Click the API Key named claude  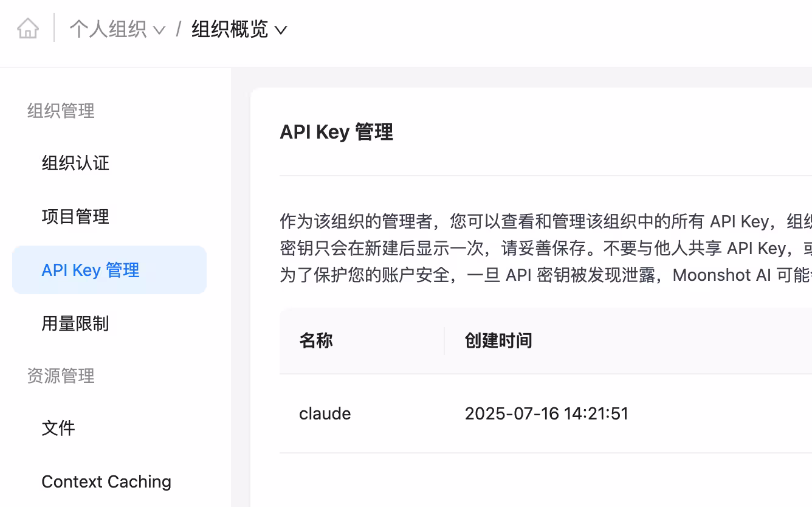click(x=325, y=413)
